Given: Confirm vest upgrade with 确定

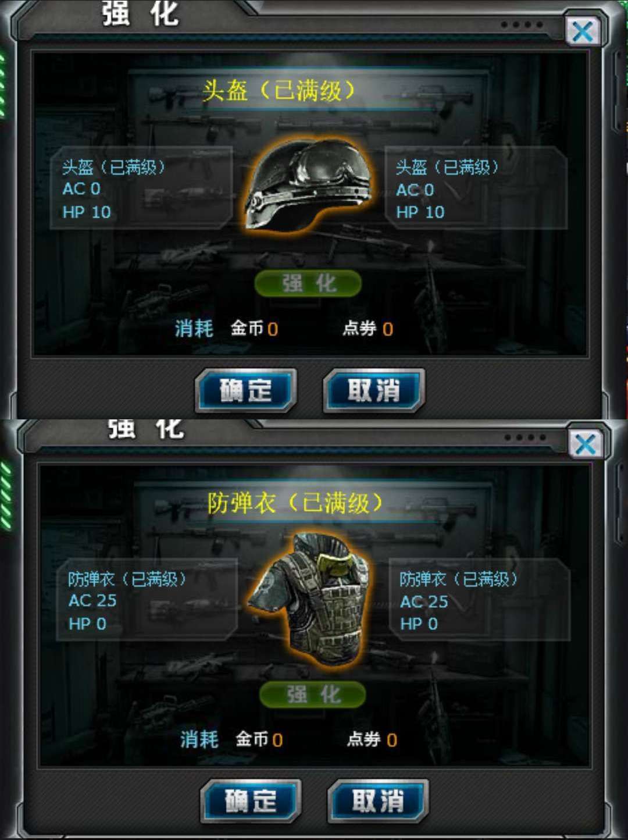Looking at the screenshot, I should tap(251, 802).
